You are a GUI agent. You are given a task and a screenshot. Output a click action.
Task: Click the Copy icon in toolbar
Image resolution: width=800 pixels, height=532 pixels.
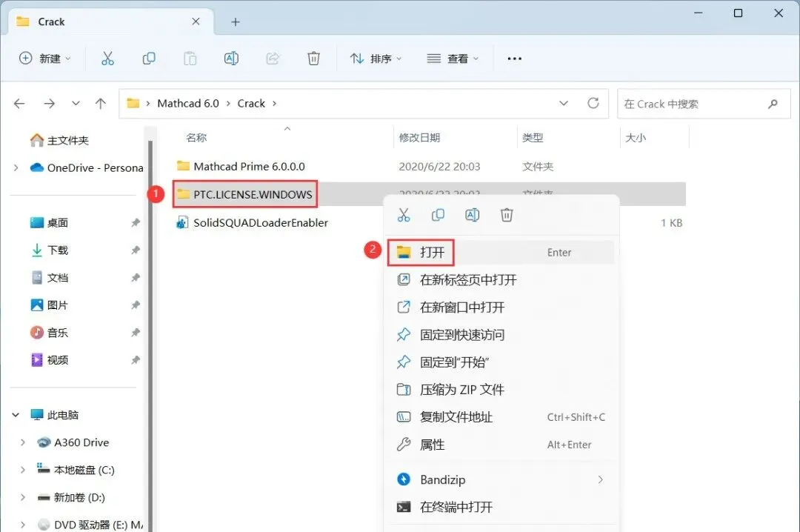pyautogui.click(x=148, y=59)
